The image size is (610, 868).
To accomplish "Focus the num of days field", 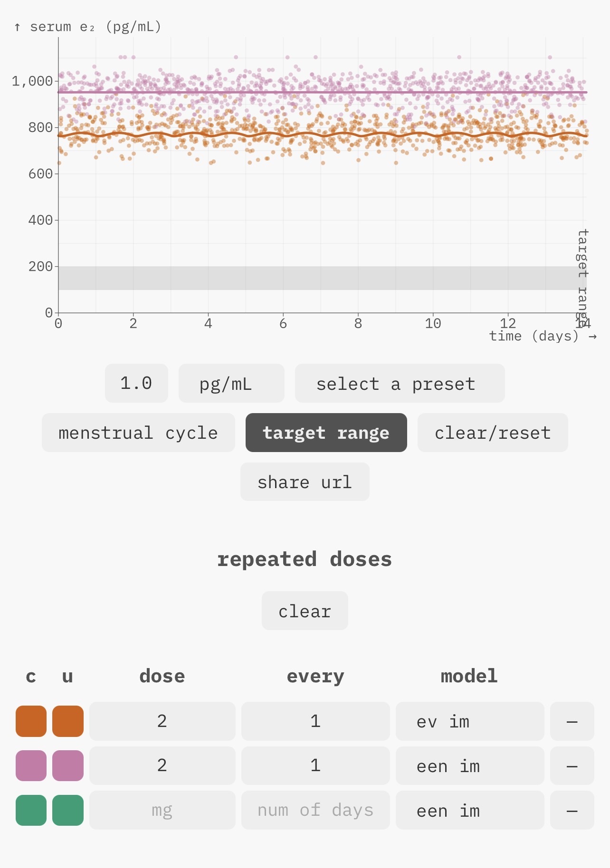I will point(315,810).
